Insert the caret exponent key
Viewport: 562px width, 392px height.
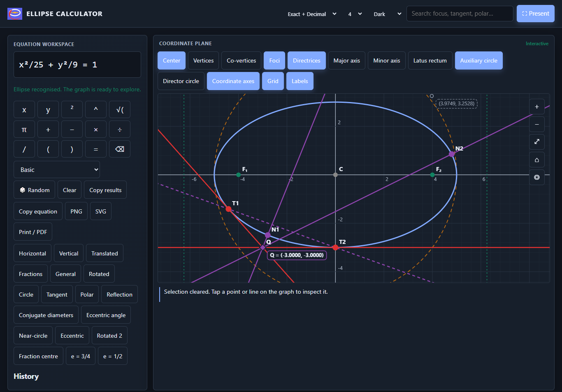96,109
